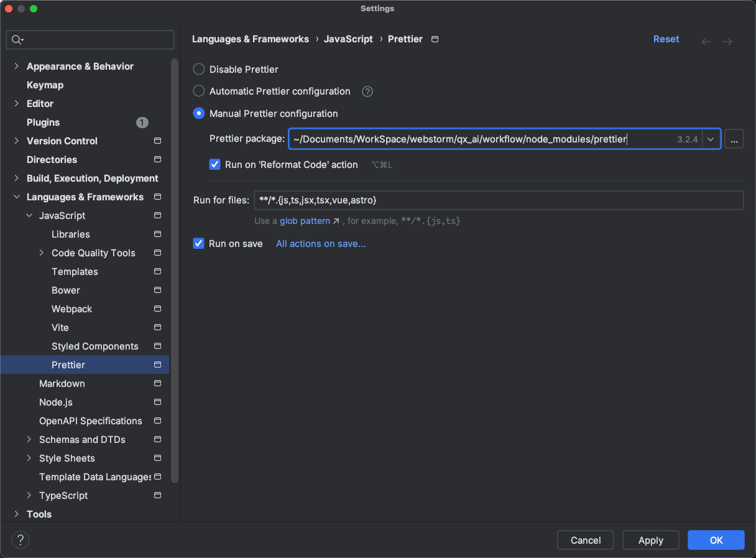Image resolution: width=756 pixels, height=558 pixels.
Task: Click project icon on Node.js row
Action: 157,402
